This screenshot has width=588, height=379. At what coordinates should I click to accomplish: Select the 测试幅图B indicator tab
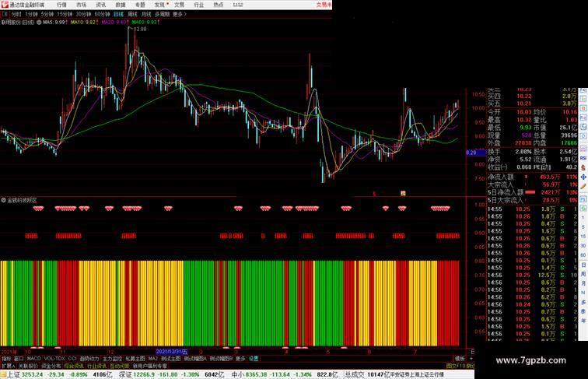coord(221,359)
